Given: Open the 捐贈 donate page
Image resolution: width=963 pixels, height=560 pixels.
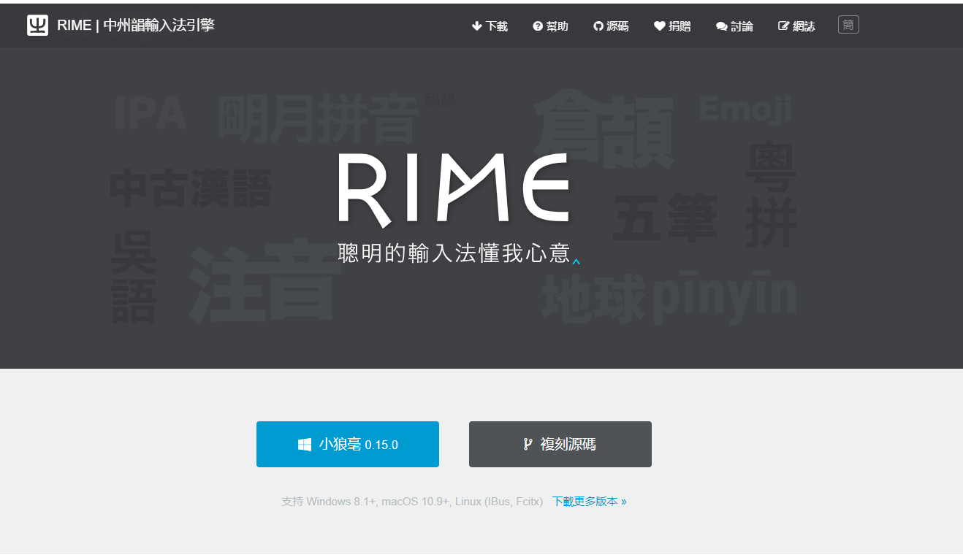Looking at the screenshot, I should (x=672, y=26).
